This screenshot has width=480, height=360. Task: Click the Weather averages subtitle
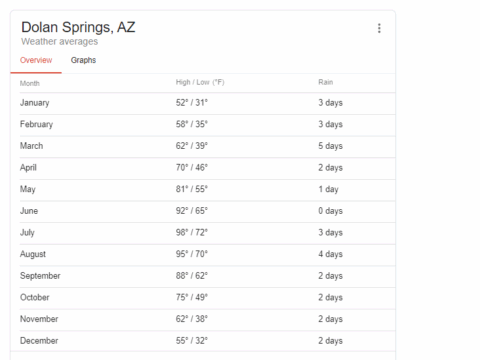[x=60, y=42]
